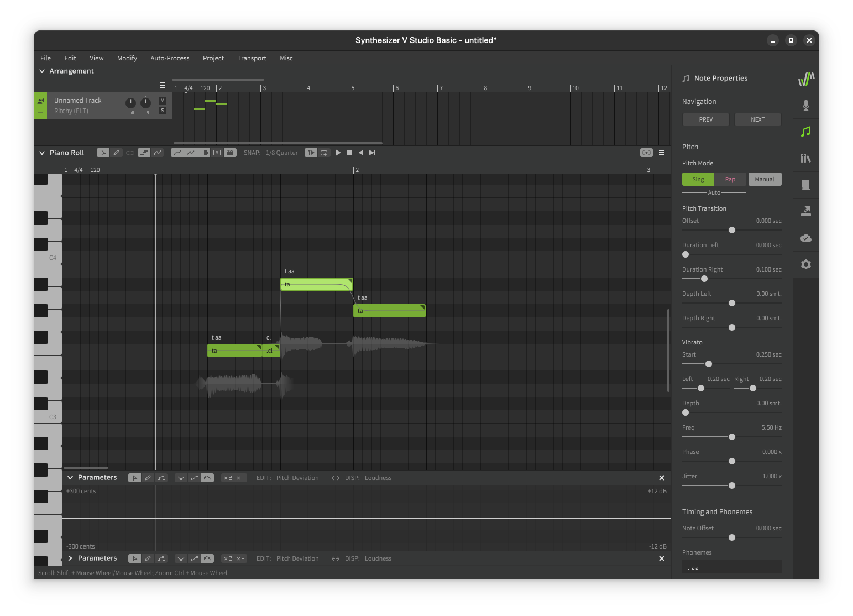Select pencil tool in expanded Parameters panel
Screen dimensions: 853x616
pos(148,478)
